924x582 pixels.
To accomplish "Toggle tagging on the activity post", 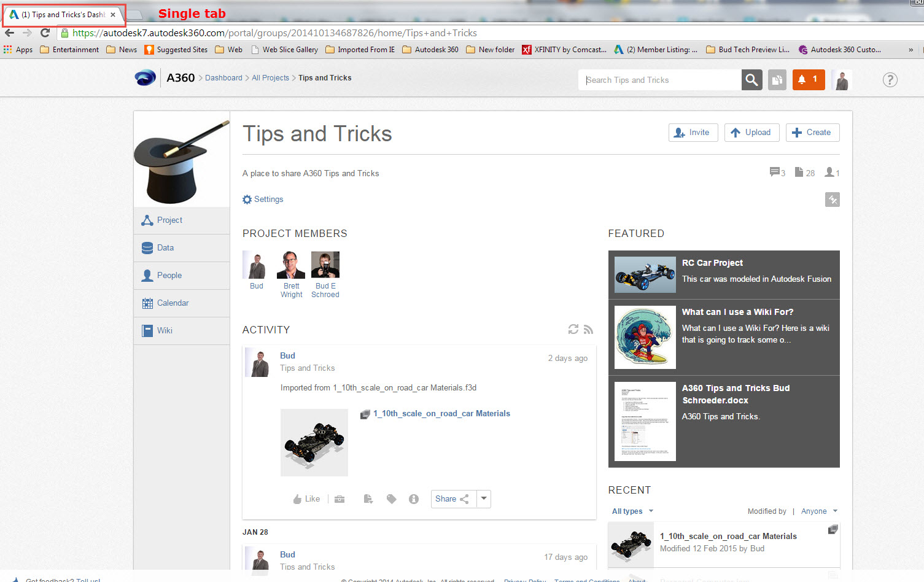I will pos(391,499).
